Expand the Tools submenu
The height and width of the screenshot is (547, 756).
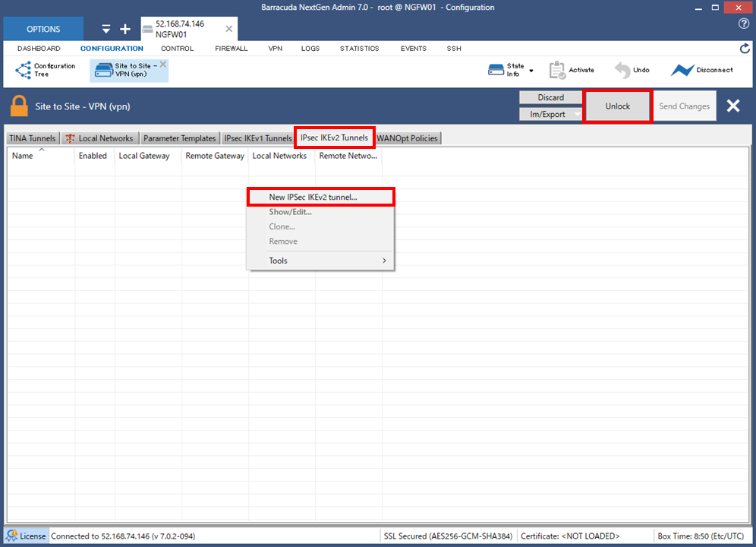(x=320, y=261)
